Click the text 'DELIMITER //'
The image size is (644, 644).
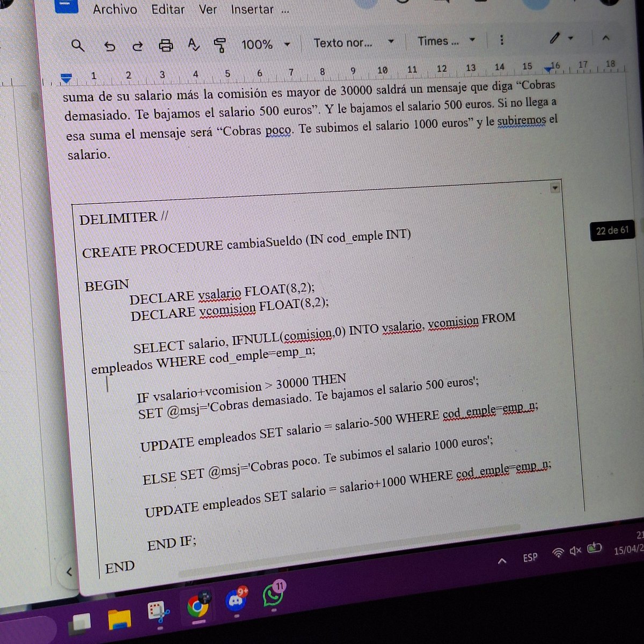pos(123,218)
